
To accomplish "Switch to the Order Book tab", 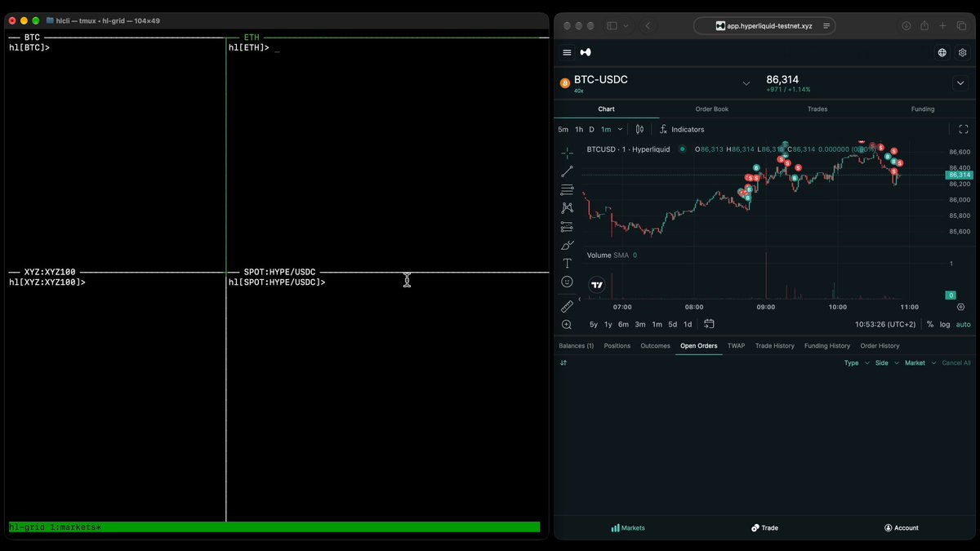I will [x=712, y=109].
